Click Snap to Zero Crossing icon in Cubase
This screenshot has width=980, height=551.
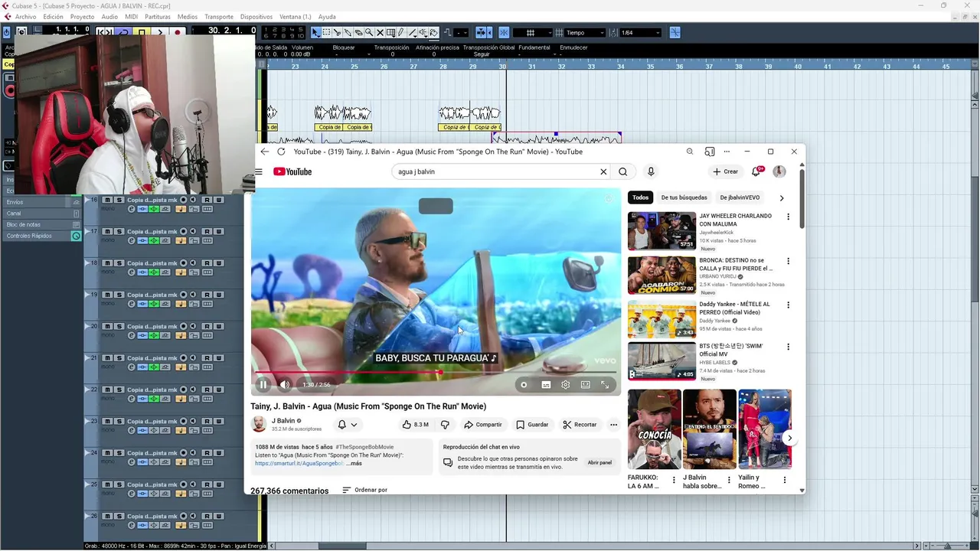point(675,33)
